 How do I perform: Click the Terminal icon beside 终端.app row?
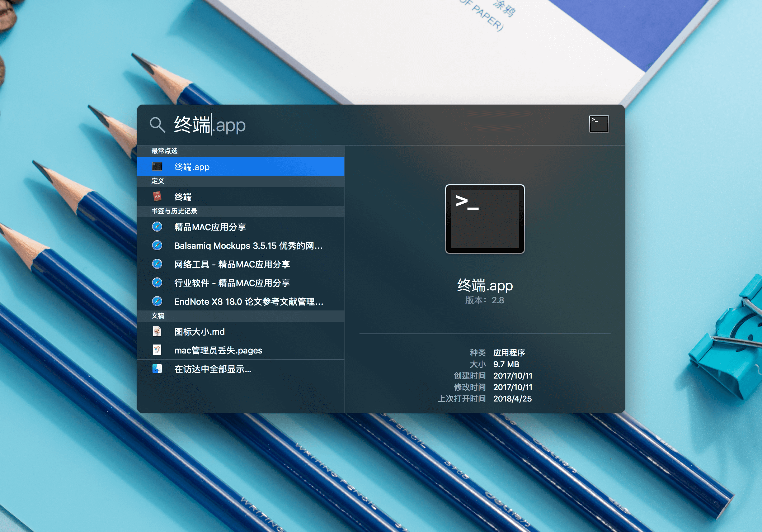[x=157, y=166]
